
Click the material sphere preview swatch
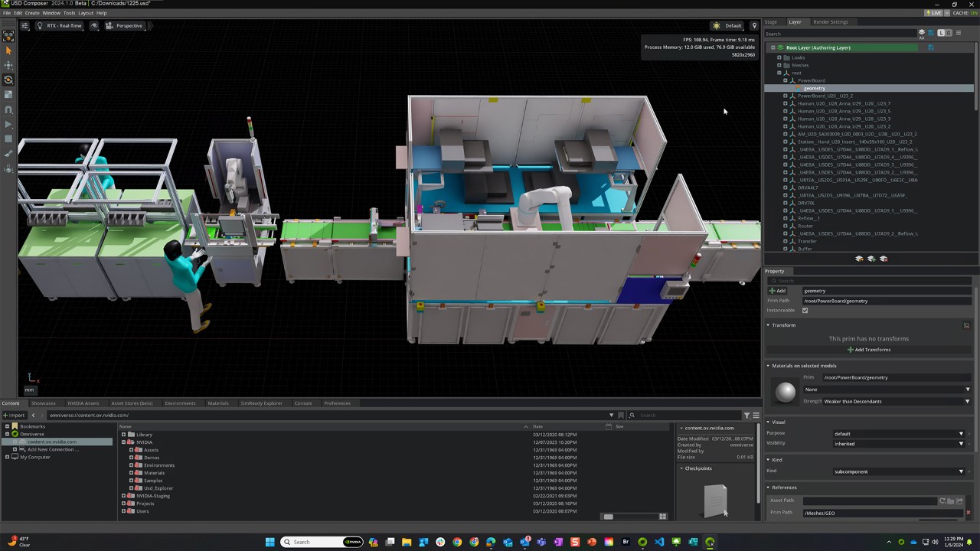(x=786, y=390)
